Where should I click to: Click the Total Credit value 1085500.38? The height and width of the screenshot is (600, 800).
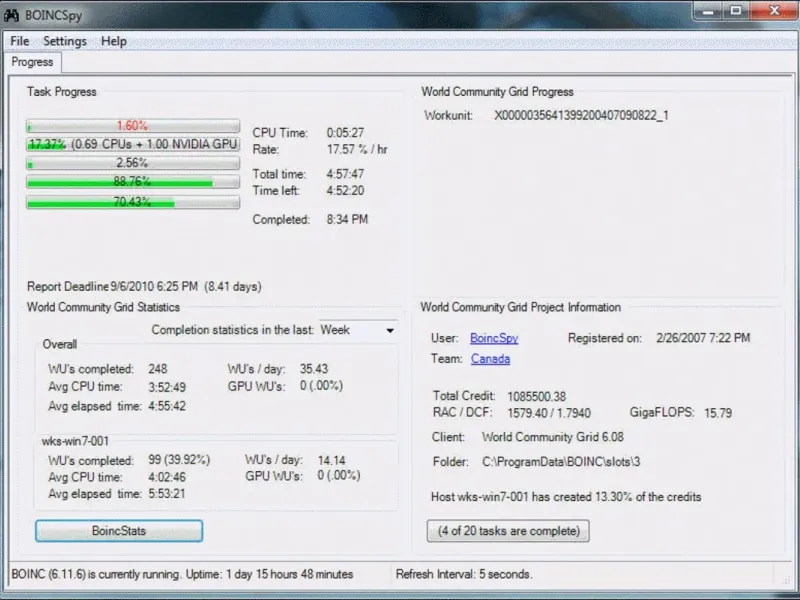pyautogui.click(x=536, y=396)
